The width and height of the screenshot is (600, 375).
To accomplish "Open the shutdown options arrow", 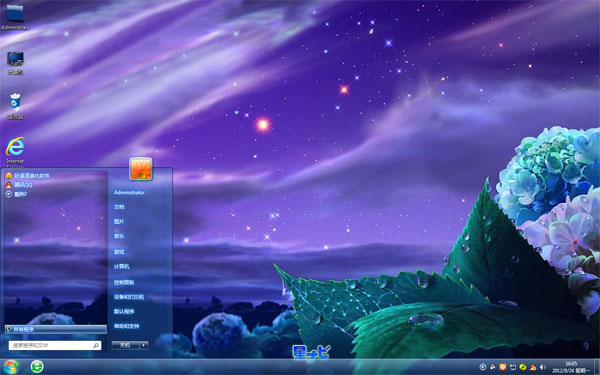I will coord(144,345).
